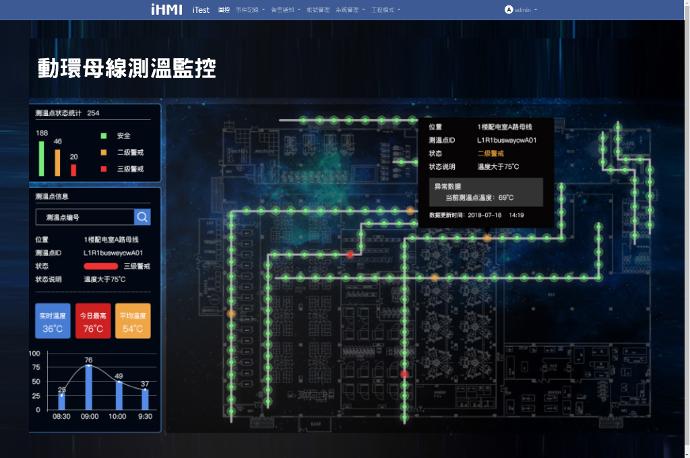Click the red status pill indicator
690x458 pixels.
(100, 267)
